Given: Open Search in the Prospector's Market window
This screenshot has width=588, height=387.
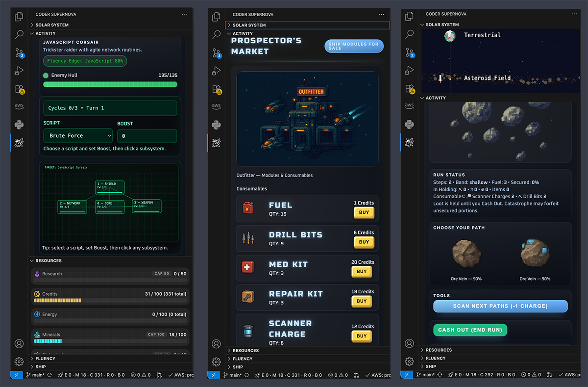Looking at the screenshot, I should pos(216,35).
